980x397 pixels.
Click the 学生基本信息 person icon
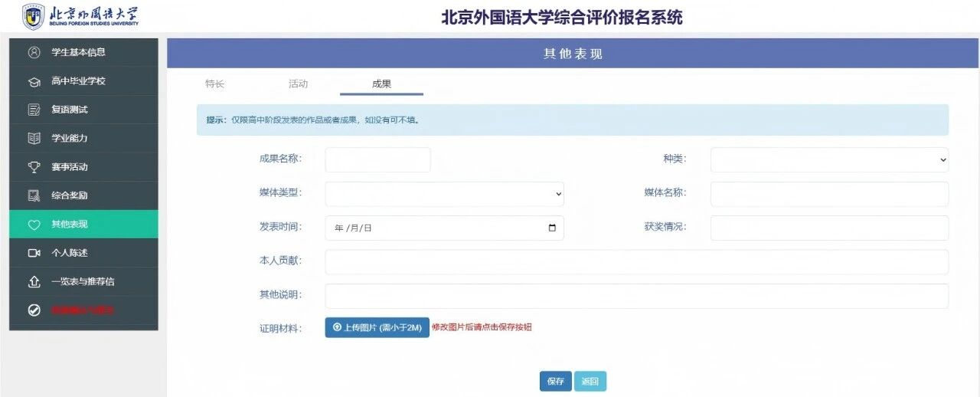click(34, 52)
